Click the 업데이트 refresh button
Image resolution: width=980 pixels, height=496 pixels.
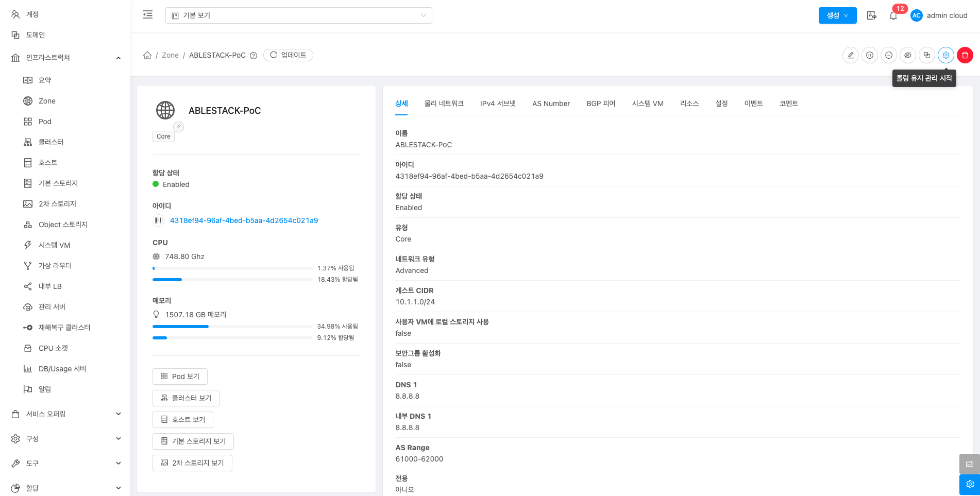tap(288, 55)
